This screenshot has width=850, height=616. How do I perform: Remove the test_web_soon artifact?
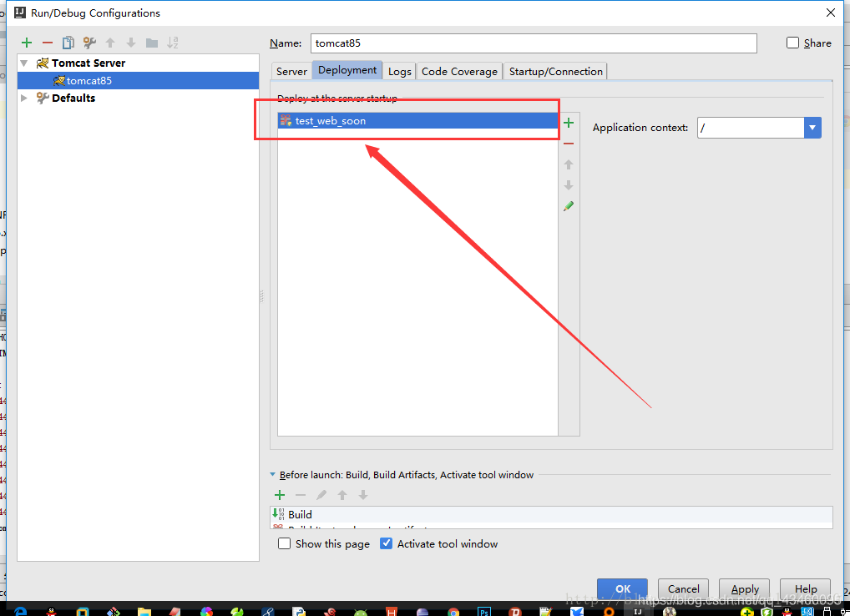569,143
